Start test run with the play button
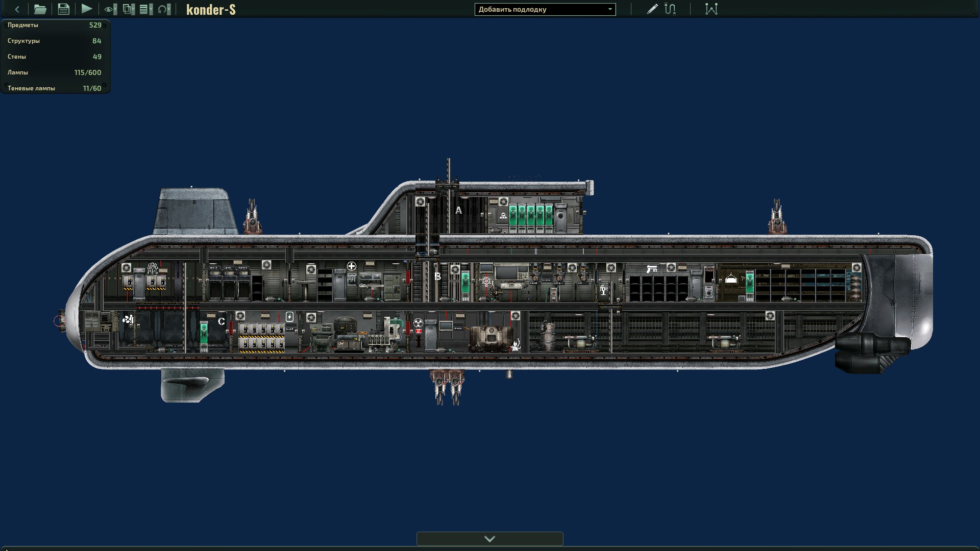980x551 pixels. 87,9
